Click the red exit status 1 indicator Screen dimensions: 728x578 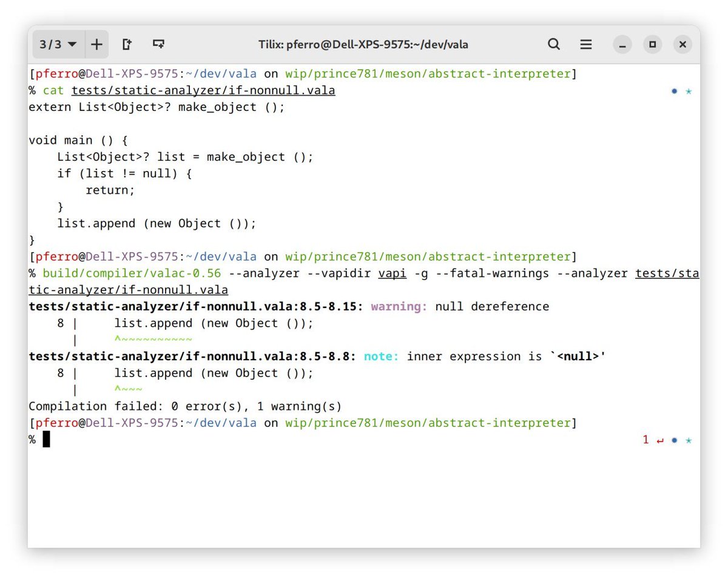(x=645, y=440)
